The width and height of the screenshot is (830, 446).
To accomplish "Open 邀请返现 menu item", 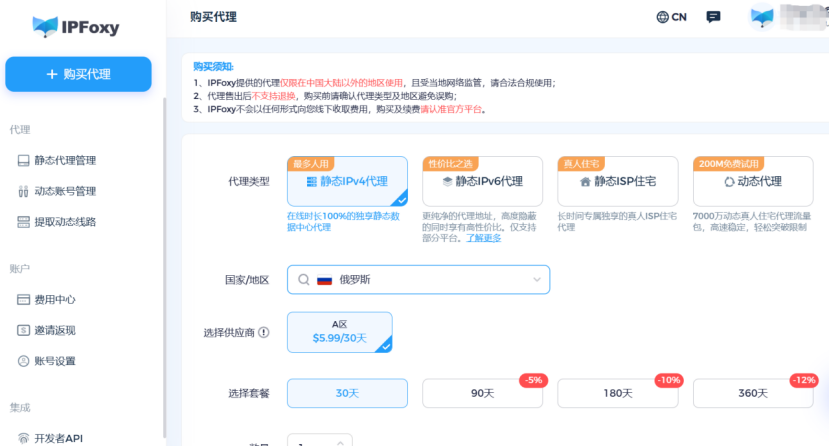I will [55, 330].
